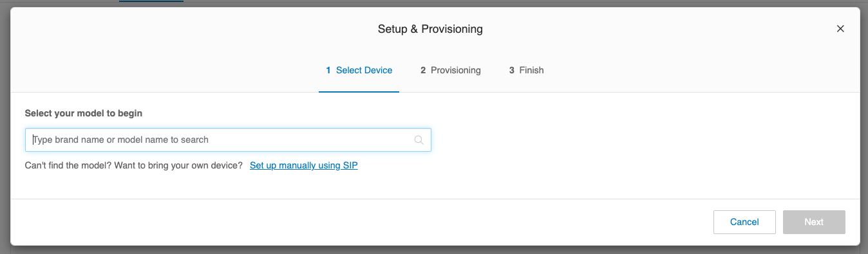Go to the Finish step tab
The width and height of the screenshot is (868, 254).
click(526, 70)
